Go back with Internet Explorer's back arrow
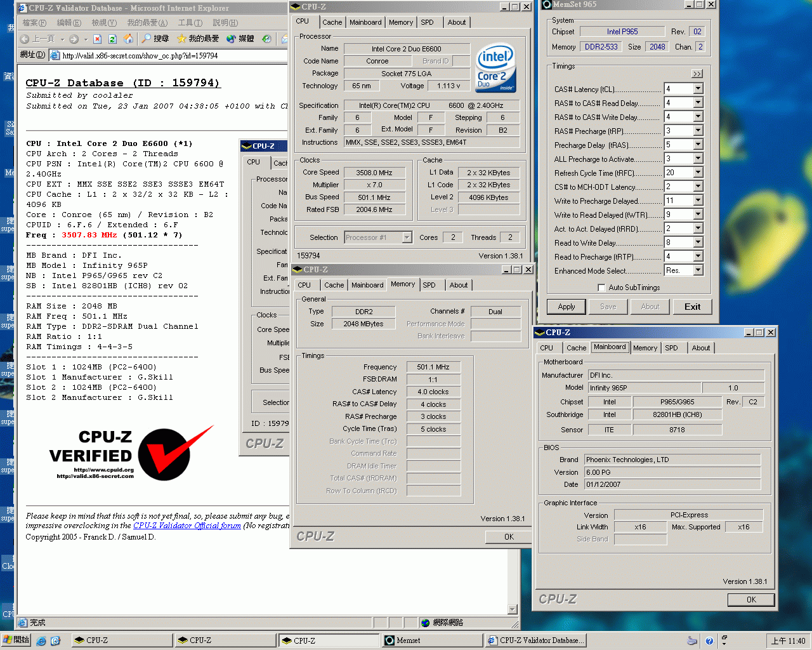This screenshot has width=812, height=650. [x=25, y=39]
